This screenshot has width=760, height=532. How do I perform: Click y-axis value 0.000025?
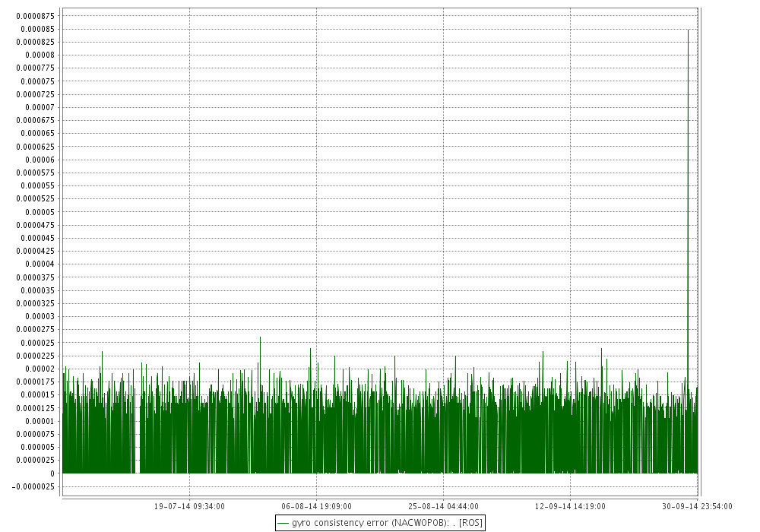pos(38,343)
